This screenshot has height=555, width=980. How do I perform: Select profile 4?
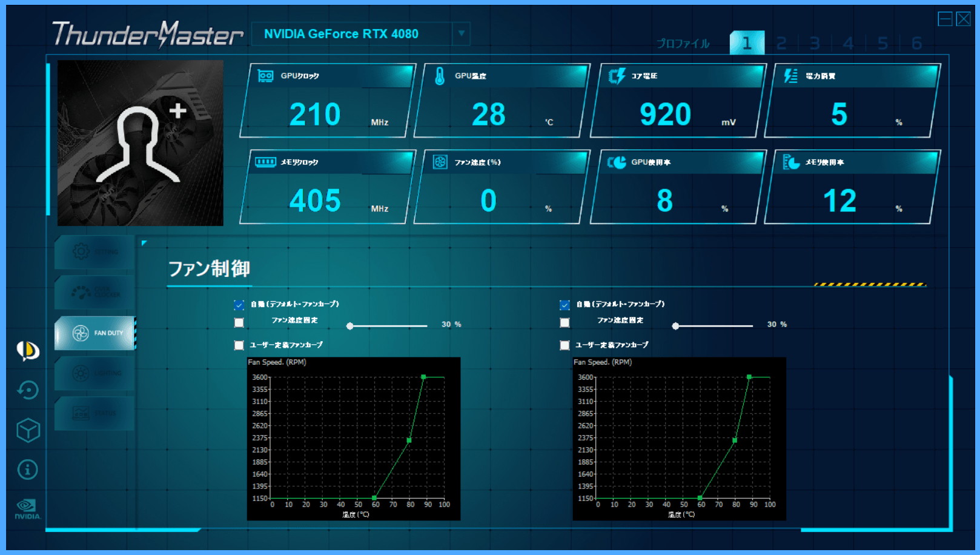pyautogui.click(x=849, y=43)
